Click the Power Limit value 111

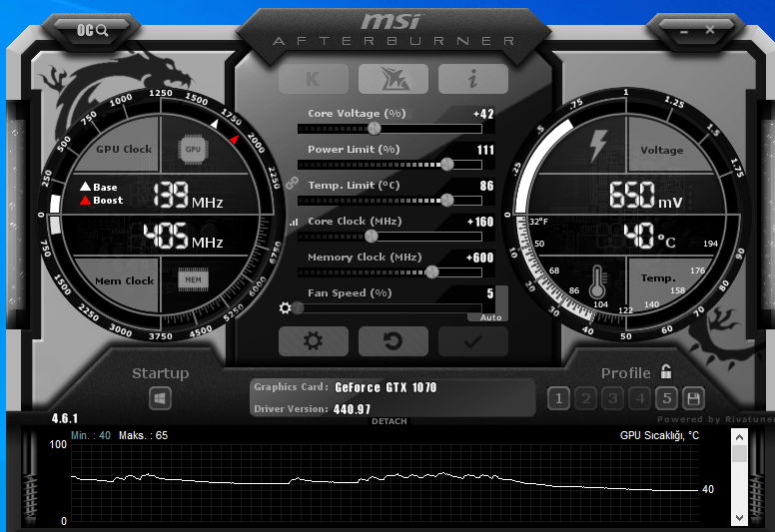coord(485,150)
